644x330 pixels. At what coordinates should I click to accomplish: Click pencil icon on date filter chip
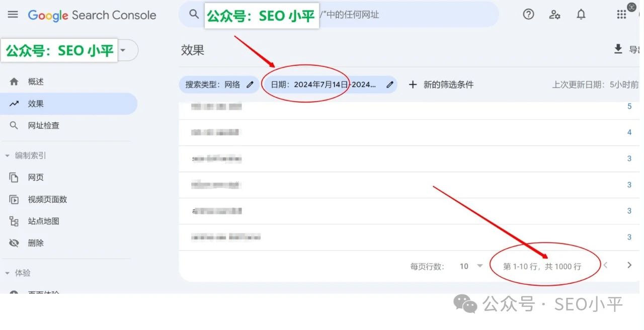(389, 85)
